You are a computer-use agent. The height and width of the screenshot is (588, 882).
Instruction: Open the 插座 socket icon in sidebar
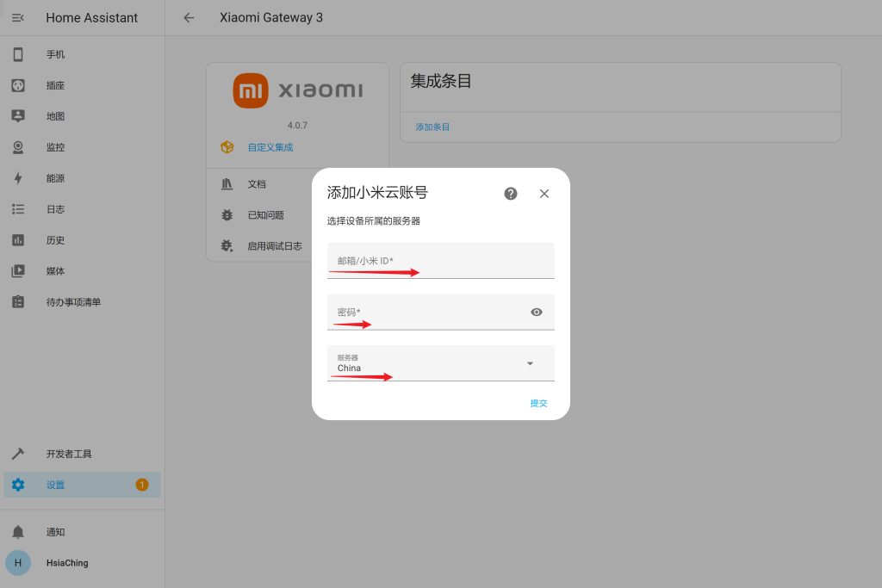18,85
